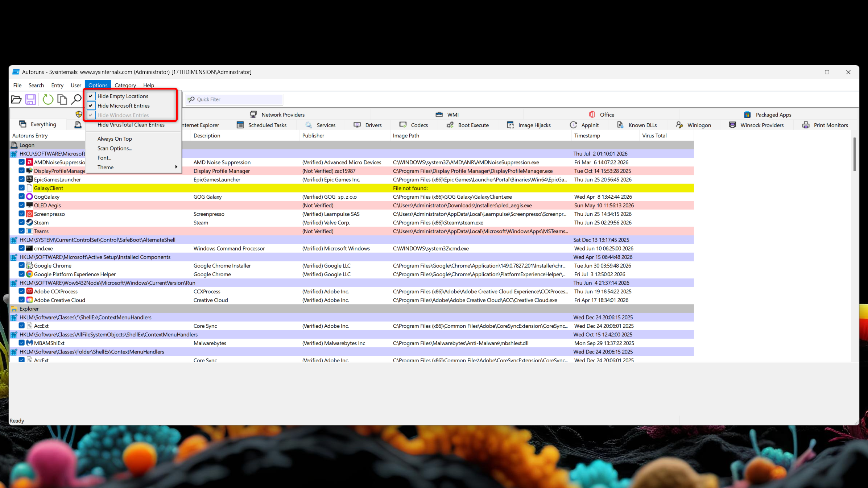Open the File menu

17,85
